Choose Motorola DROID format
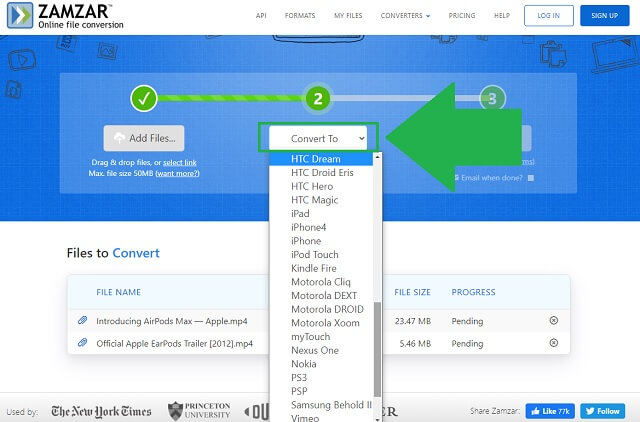 point(321,309)
